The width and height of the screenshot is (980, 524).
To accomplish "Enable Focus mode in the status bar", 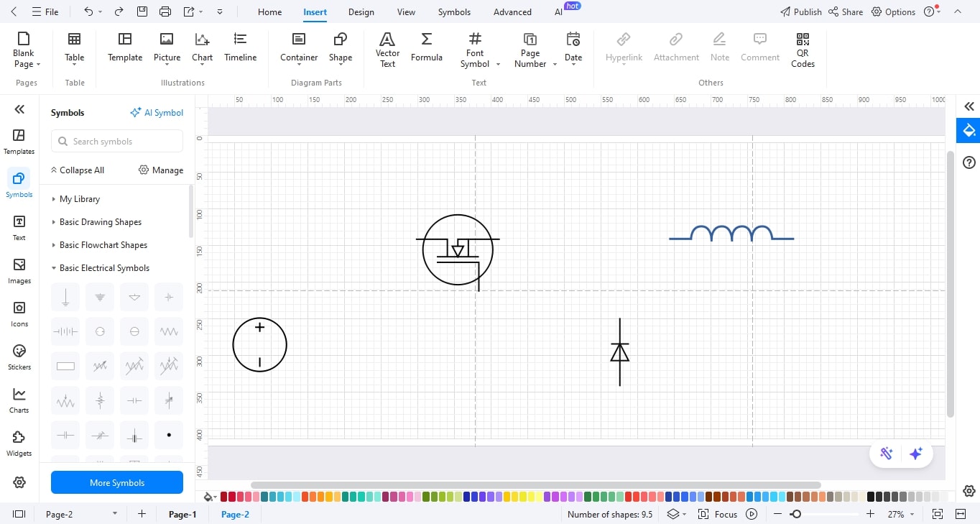I will pos(726,514).
